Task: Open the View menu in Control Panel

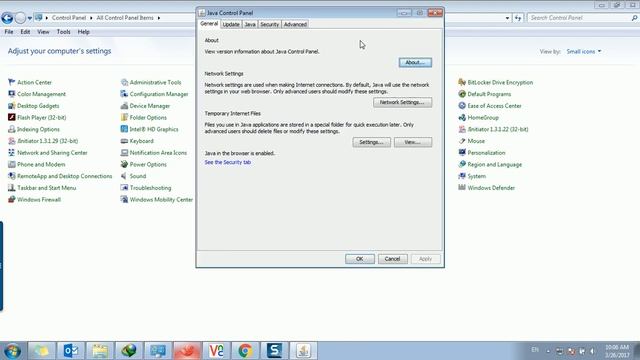Action: click(x=43, y=32)
